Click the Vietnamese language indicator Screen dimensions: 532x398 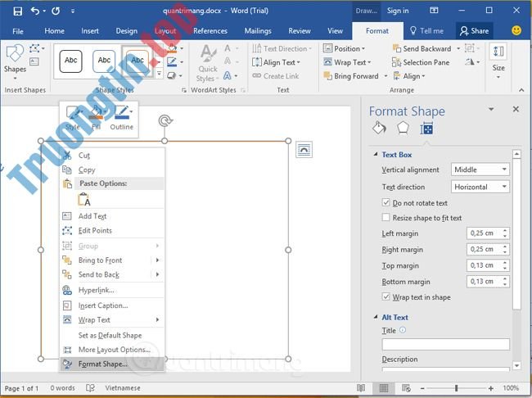tap(123, 388)
